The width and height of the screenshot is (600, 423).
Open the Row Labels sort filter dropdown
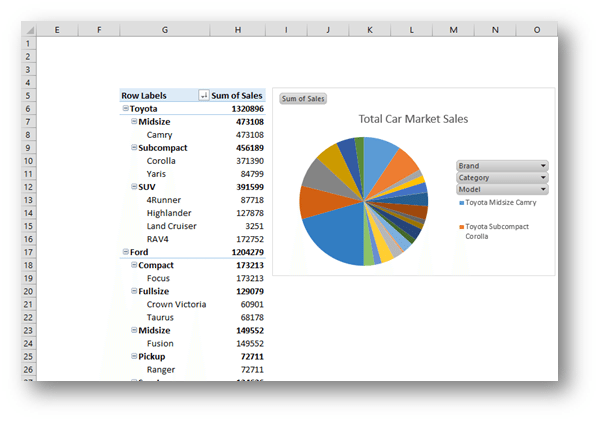pyautogui.click(x=204, y=95)
